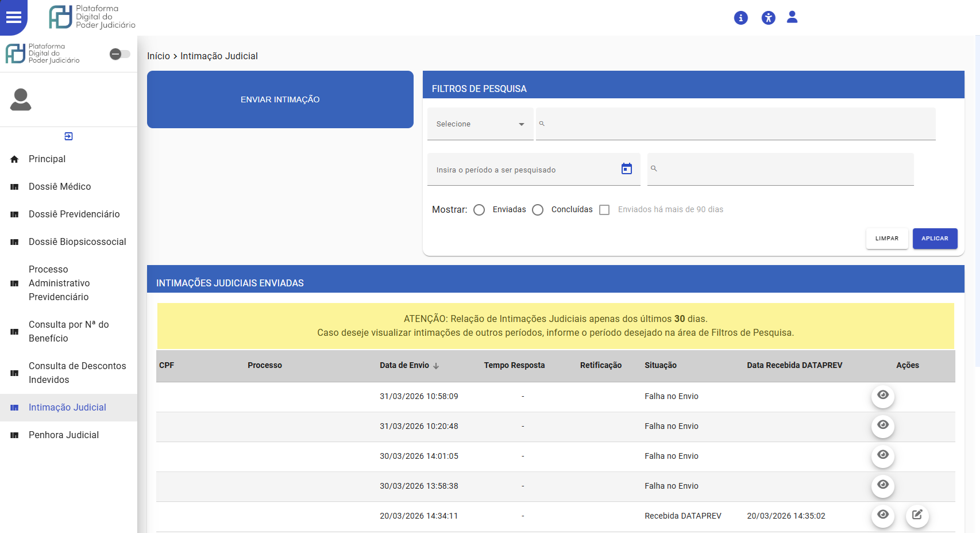Viewport: 980px width, 533px height.
Task: Edit the 20/03/2026 14:34:11 intimação
Action: coord(917,515)
